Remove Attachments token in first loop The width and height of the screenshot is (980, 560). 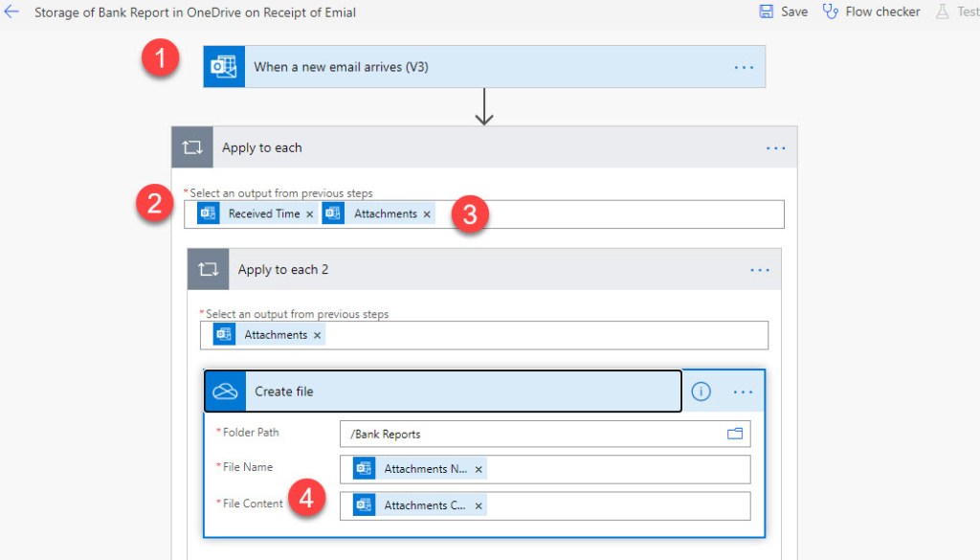(427, 214)
